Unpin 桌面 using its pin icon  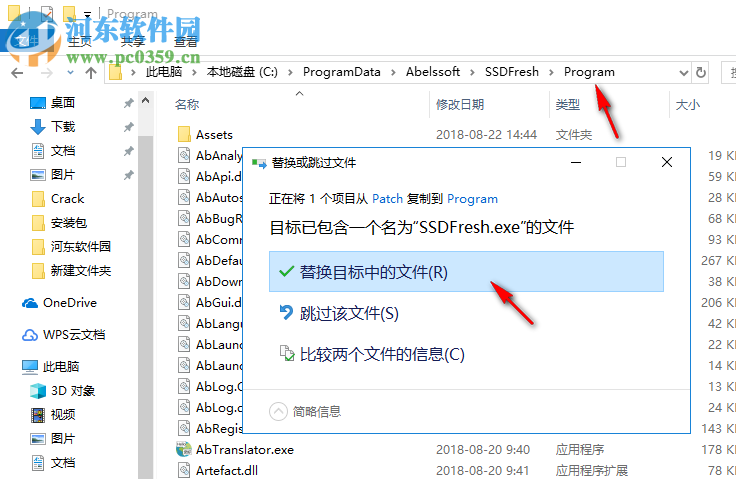coord(129,103)
